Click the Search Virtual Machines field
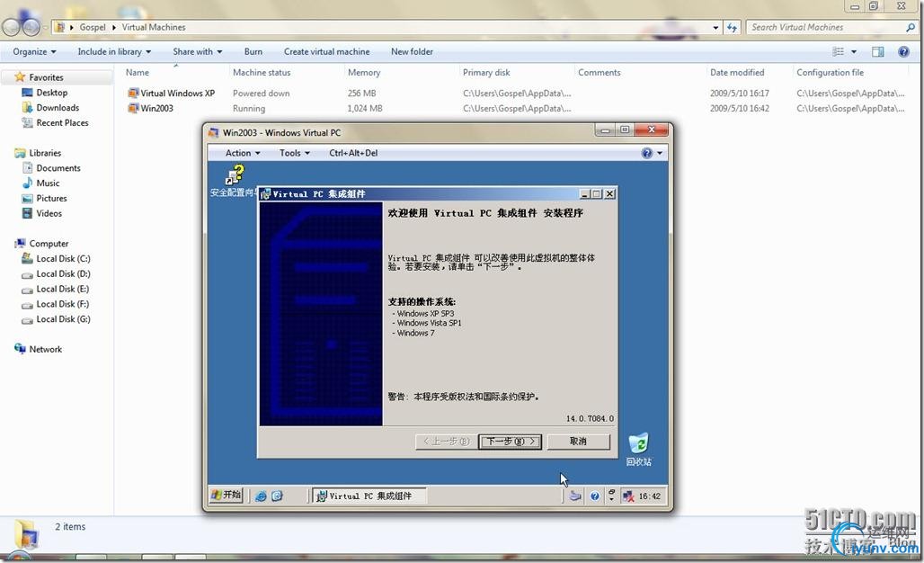Viewport: 924px width, 563px height. (827, 27)
